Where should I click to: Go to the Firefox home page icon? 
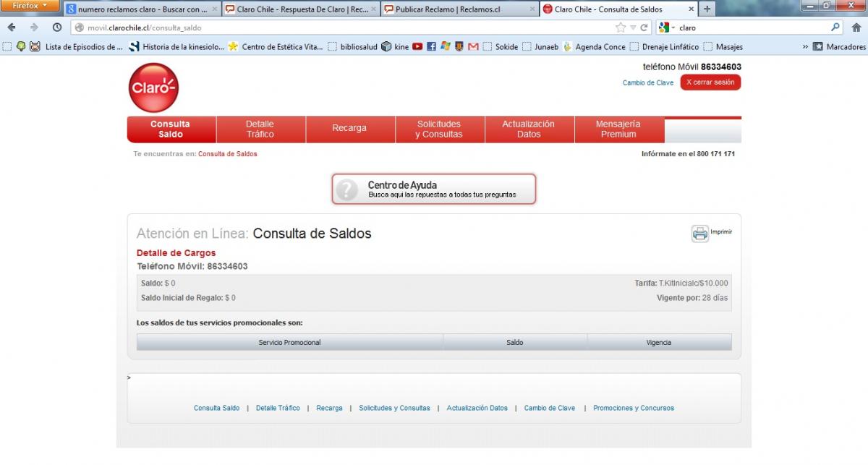[856, 27]
